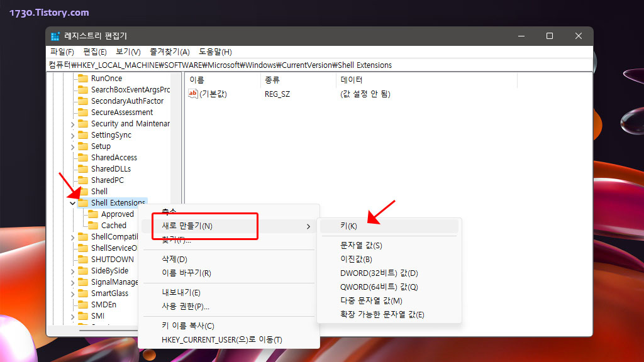Viewport: 644px width, 362px height.
Task: Click the Setup folder icon
Action: coord(83,146)
